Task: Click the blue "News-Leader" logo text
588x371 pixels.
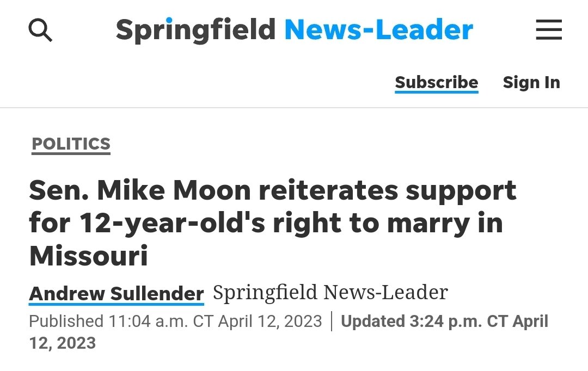Action: [x=379, y=29]
